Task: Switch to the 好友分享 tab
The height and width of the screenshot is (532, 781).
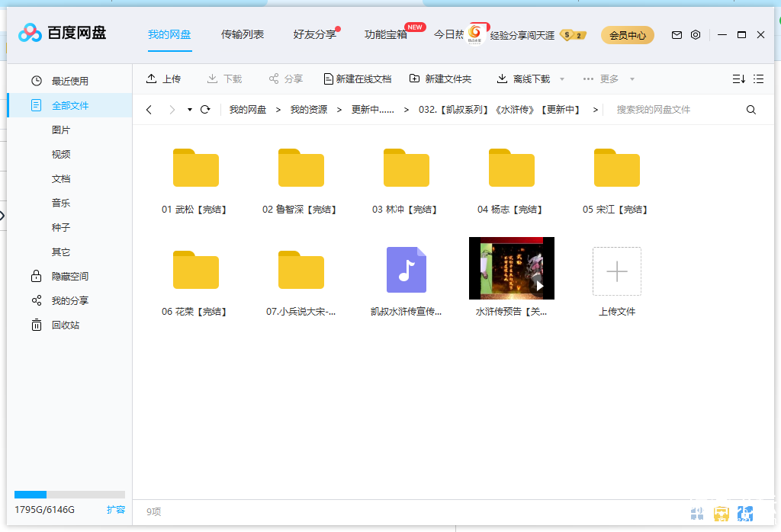Action: (315, 34)
